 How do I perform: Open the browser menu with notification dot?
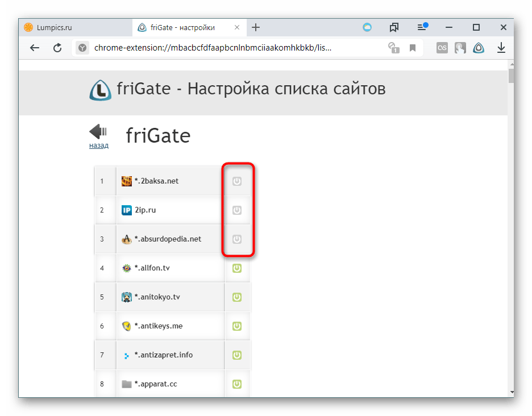pos(422,27)
